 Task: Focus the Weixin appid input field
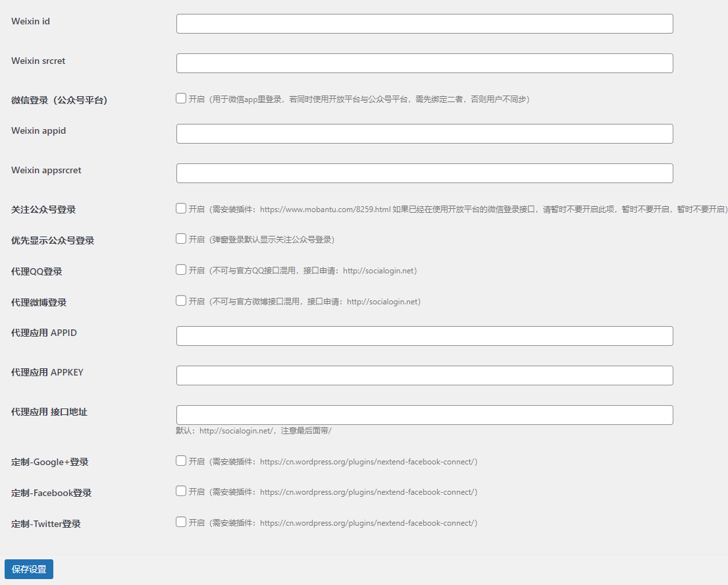point(425,134)
